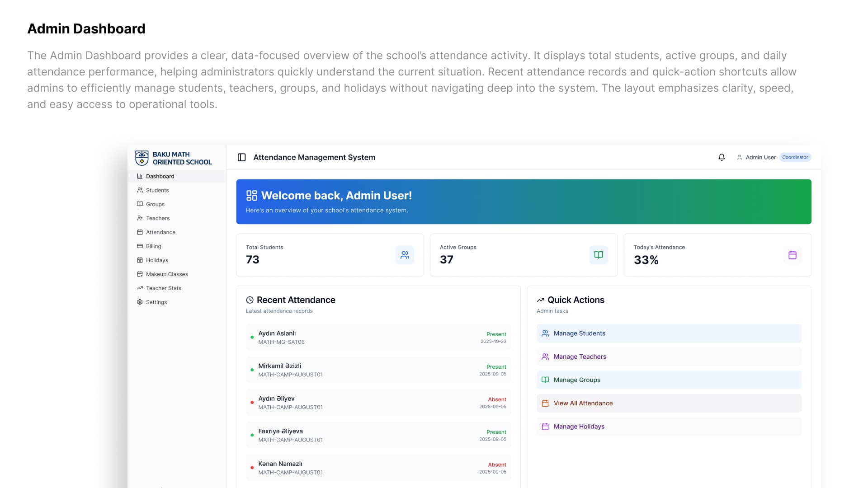Click the Today's Attendance calendar icon

coord(792,255)
